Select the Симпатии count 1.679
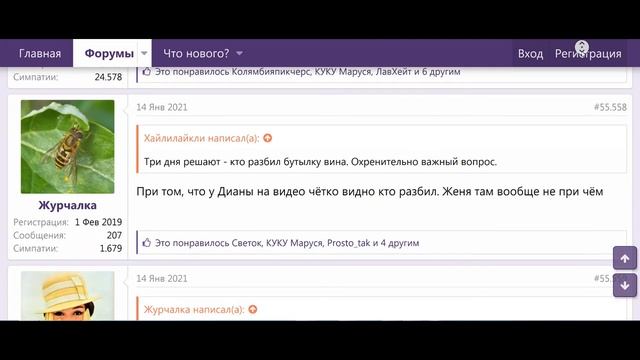Viewport: 640px width, 360px height. (111, 248)
